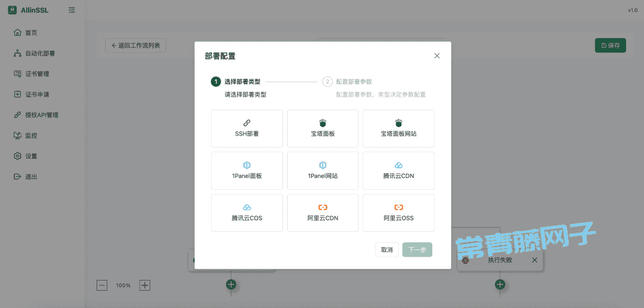The height and width of the screenshot is (308, 644).
Task: Click the v1.0 version label
Action: (632, 10)
